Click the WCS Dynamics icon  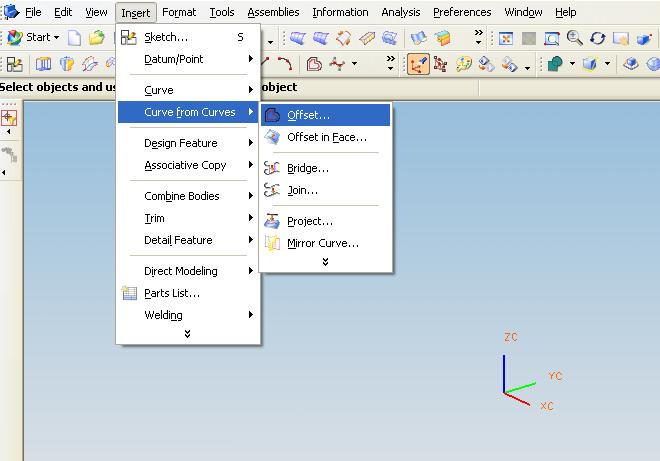tap(418, 64)
